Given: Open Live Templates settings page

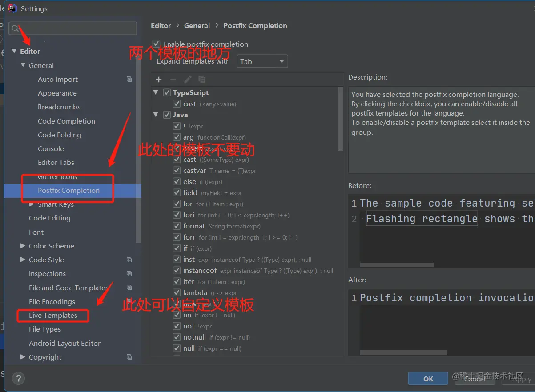Looking at the screenshot, I should coord(53,315).
